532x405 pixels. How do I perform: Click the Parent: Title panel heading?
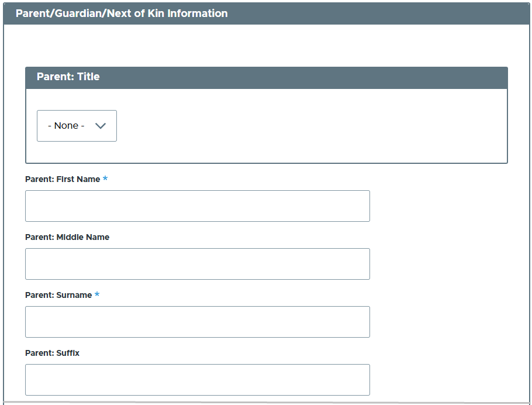[68, 77]
